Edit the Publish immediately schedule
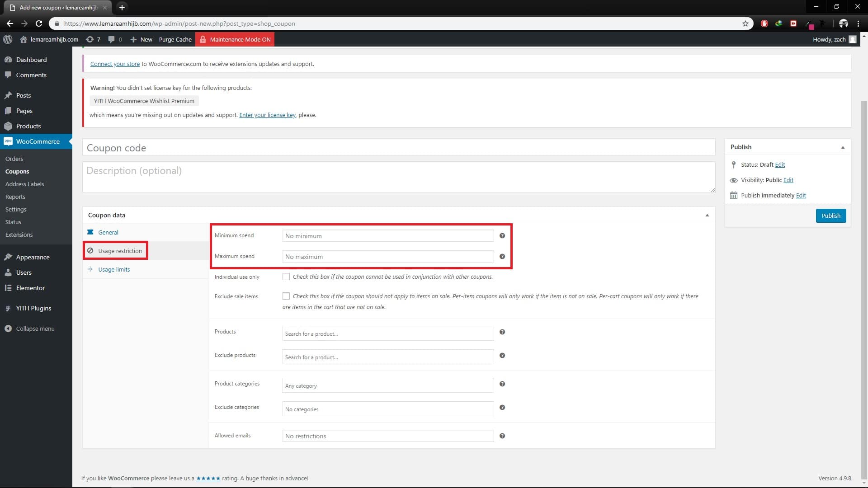The width and height of the screenshot is (868, 488). pos(801,195)
